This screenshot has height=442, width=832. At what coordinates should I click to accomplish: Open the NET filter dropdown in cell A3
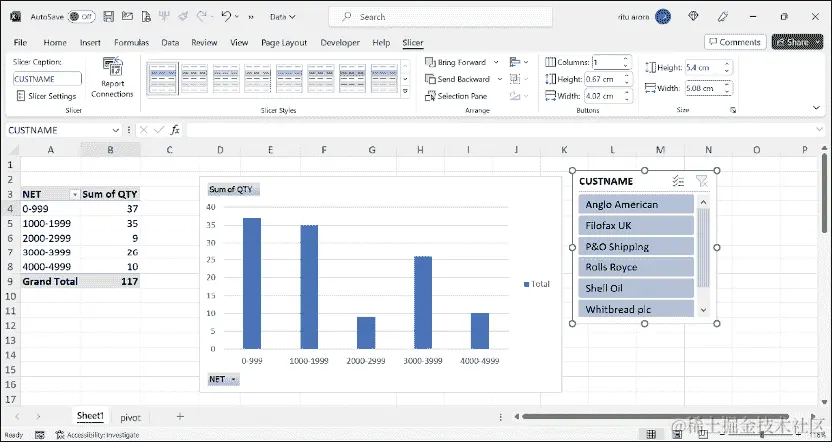pyautogui.click(x=74, y=195)
